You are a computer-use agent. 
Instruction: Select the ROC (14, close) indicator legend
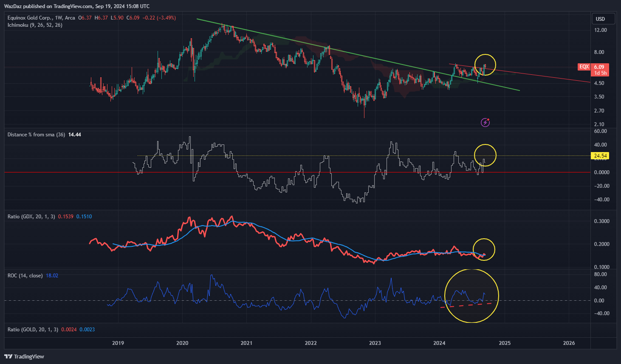coord(25,276)
